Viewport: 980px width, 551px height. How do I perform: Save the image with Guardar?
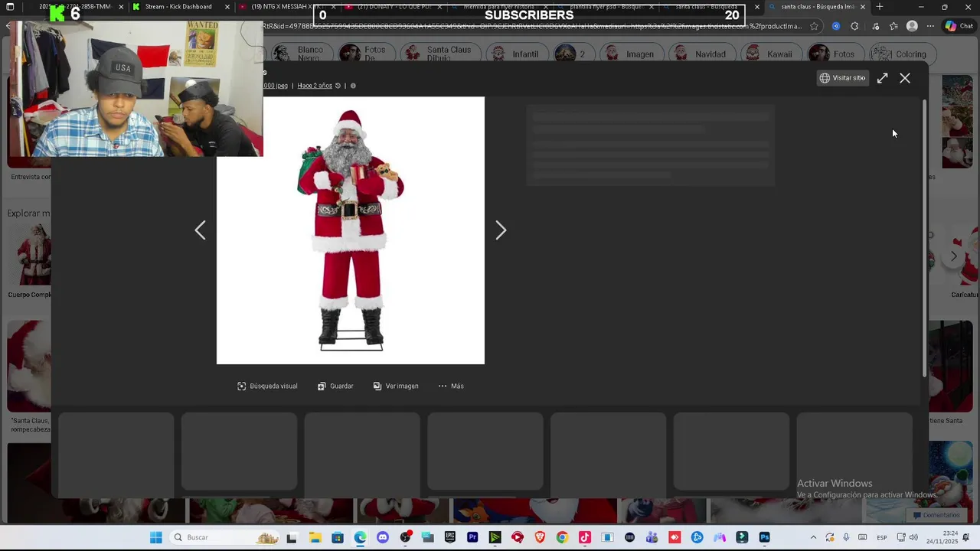point(335,386)
